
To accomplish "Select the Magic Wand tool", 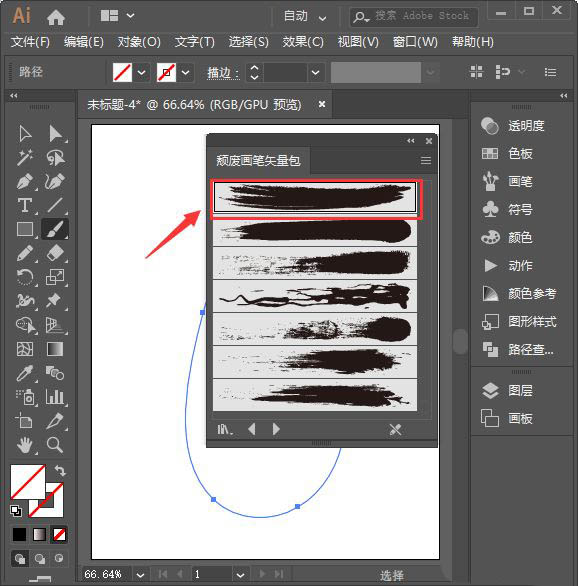I will (x=25, y=157).
